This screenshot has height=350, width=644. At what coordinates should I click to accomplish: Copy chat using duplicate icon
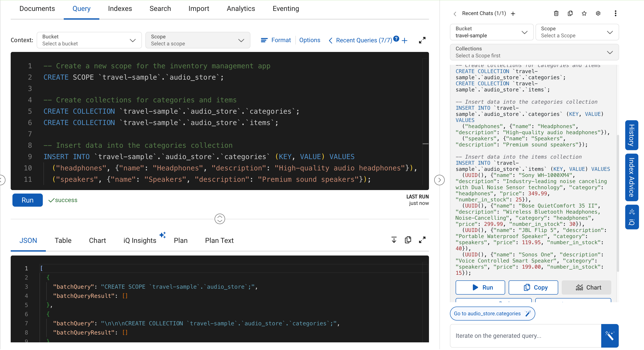(570, 13)
